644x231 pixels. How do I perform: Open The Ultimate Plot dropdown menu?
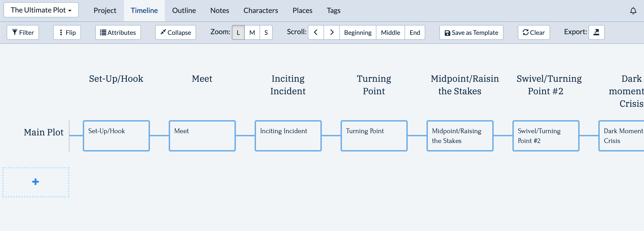point(41,10)
